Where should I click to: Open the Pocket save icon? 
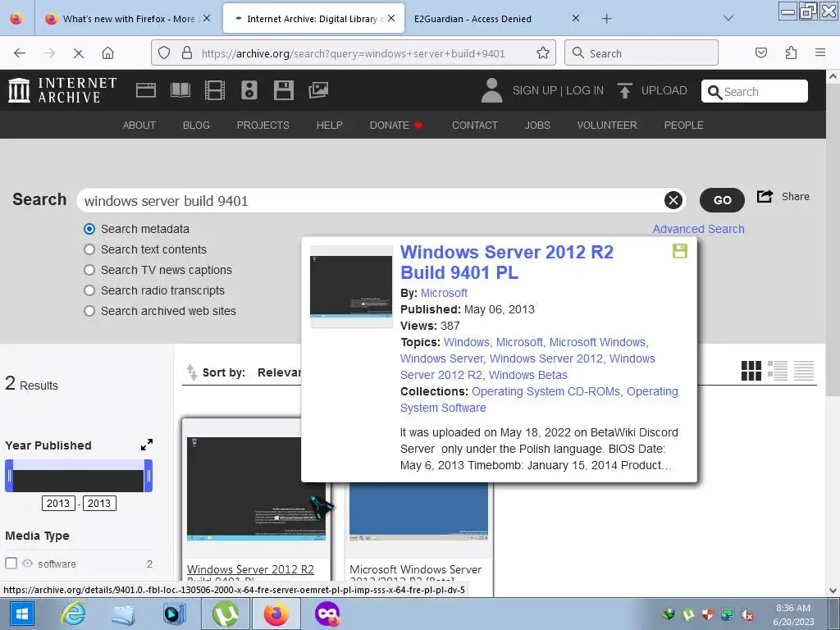(x=760, y=53)
